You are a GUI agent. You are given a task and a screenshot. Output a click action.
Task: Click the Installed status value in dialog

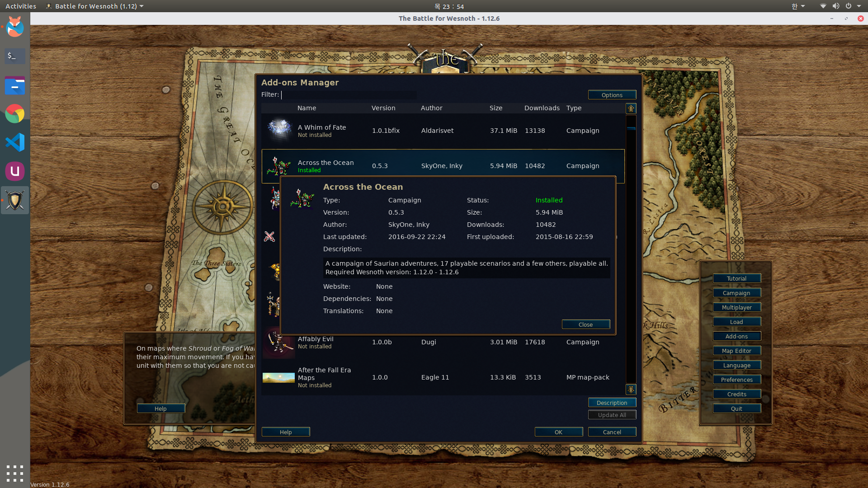(x=549, y=200)
